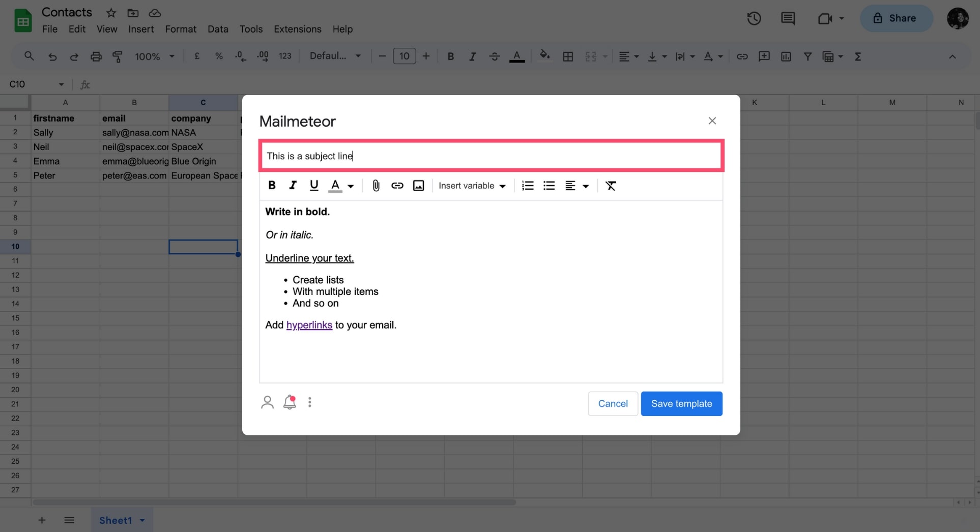980x532 pixels.
Task: Open the Sheet1 tab dropdown arrow
Action: click(142, 520)
